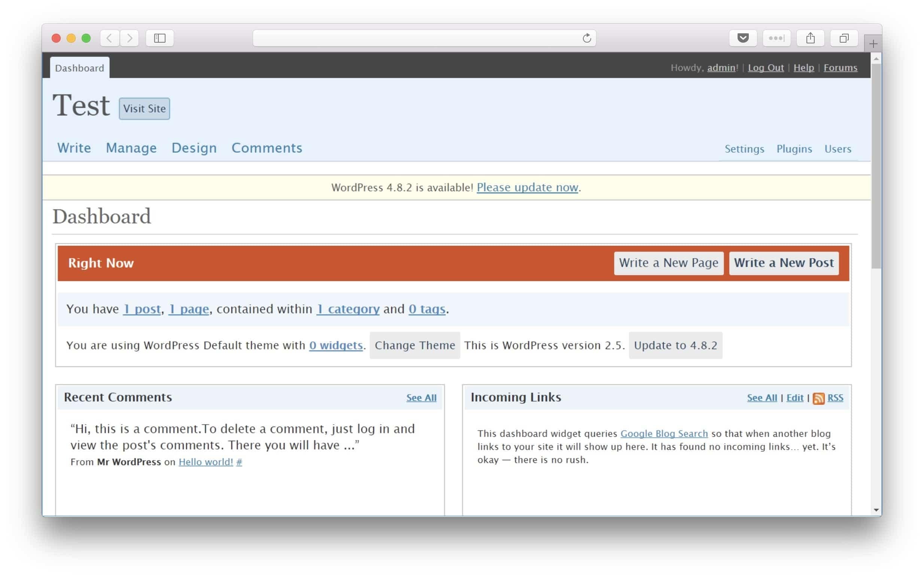
Task: Click the browser back arrow
Action: point(109,38)
